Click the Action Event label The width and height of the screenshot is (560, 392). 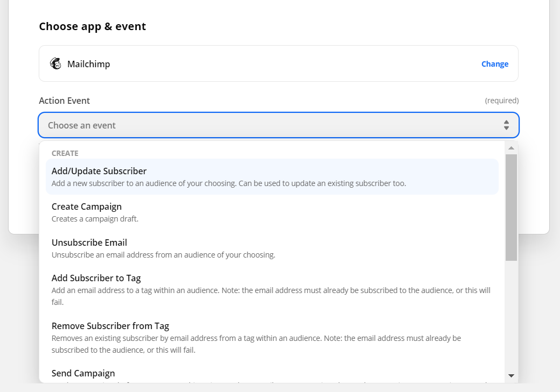(x=65, y=101)
